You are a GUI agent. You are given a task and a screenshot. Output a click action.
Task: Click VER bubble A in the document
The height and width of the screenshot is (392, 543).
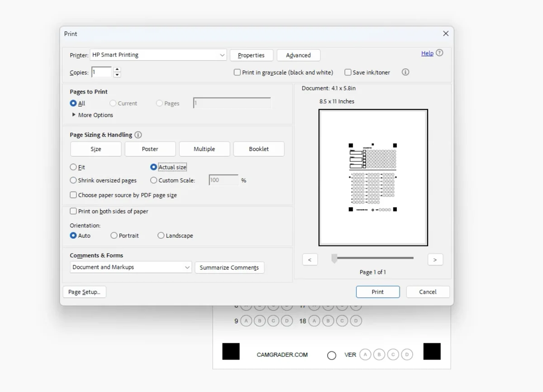365,354
